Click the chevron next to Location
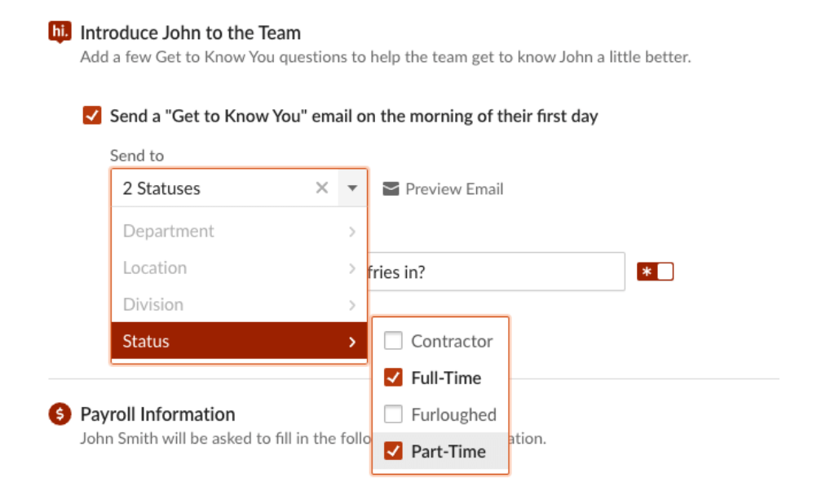Viewport: 817px width, 504px height. tap(352, 267)
